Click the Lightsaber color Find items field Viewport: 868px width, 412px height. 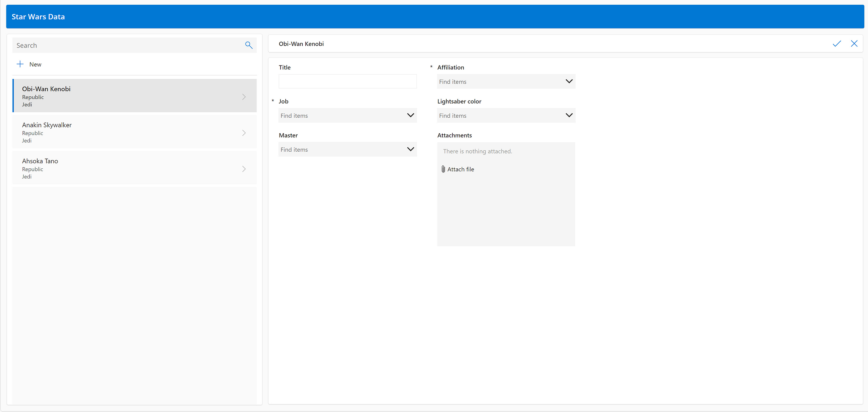pos(506,115)
